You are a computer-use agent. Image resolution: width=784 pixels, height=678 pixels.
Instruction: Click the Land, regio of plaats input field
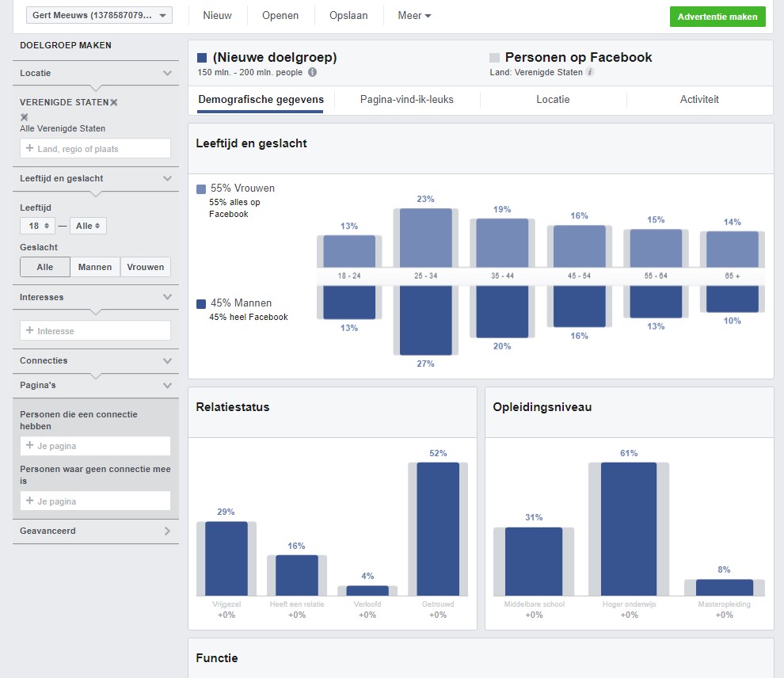[95, 148]
